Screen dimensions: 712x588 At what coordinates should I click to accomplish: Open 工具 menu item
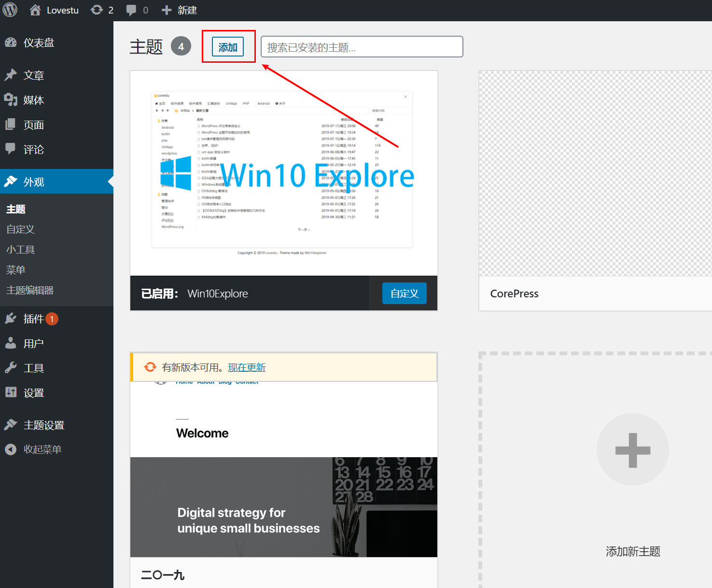click(x=34, y=368)
